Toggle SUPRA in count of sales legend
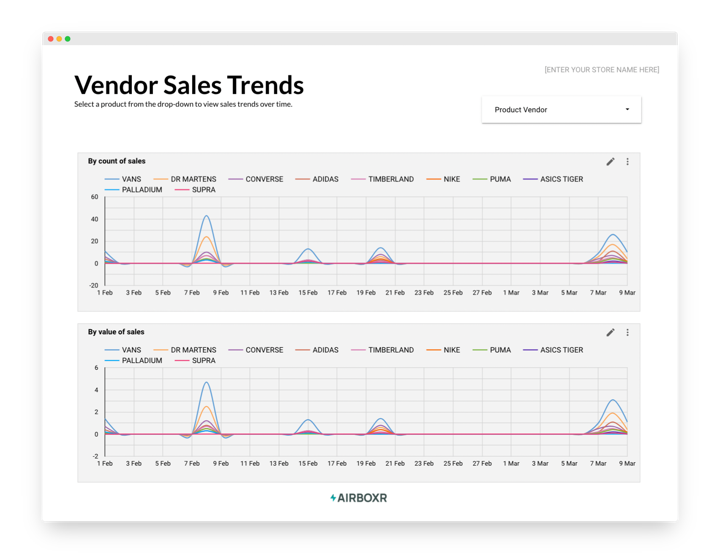The width and height of the screenshot is (720, 553). pyautogui.click(x=195, y=190)
